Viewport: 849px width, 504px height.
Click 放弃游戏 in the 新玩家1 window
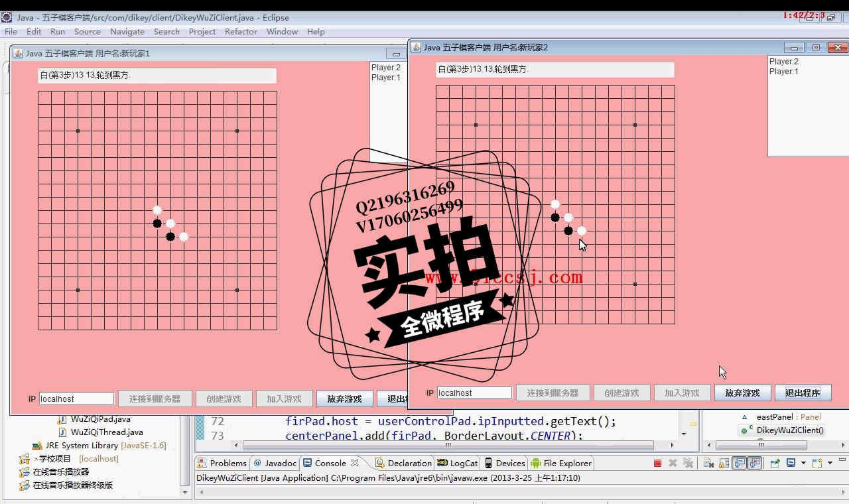(x=345, y=399)
